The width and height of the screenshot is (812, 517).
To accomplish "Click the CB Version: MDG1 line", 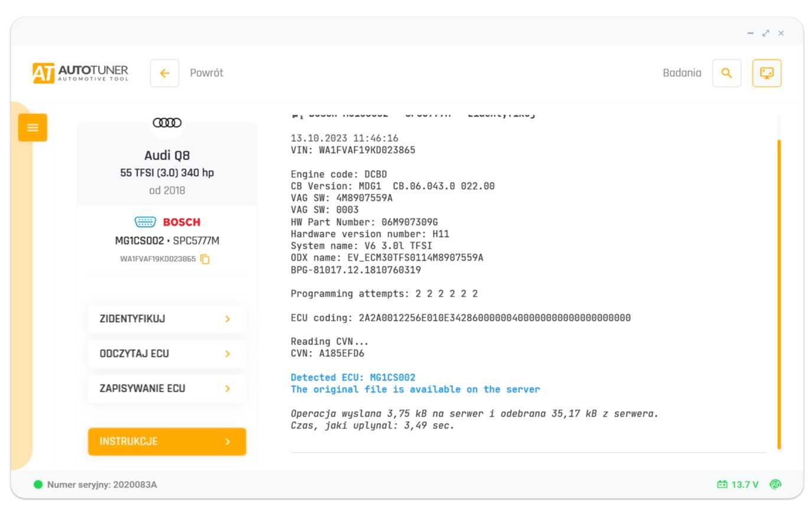I will point(393,187).
